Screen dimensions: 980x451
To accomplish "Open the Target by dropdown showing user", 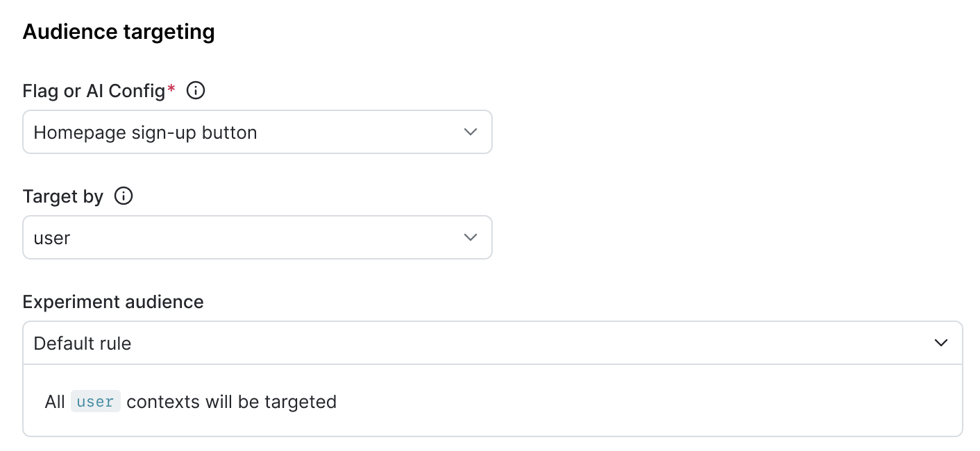I will point(257,237).
